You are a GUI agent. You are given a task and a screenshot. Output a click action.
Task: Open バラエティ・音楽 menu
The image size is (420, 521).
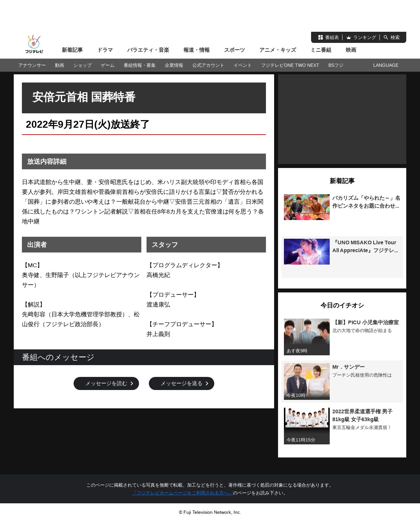[x=148, y=50]
